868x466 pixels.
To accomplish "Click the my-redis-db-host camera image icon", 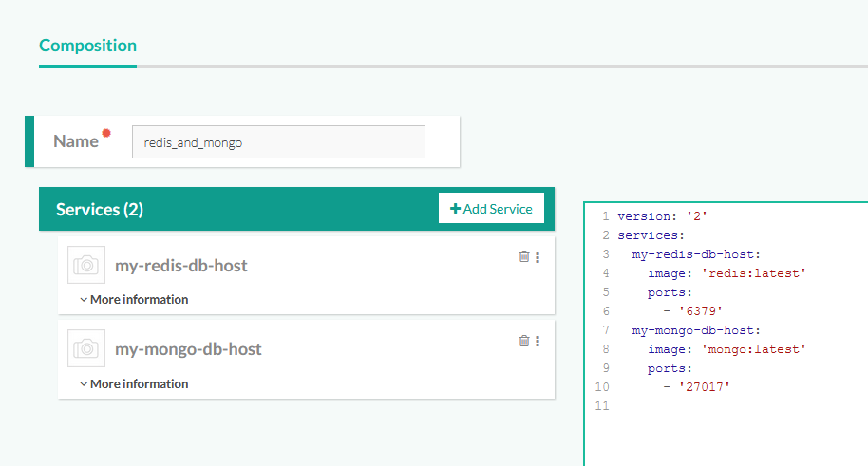I will (x=86, y=265).
